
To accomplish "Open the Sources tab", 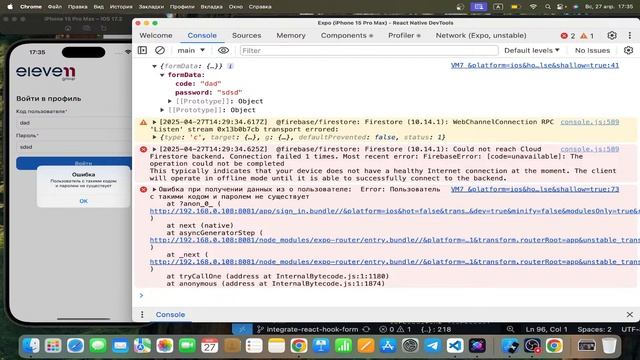I will pyautogui.click(x=247, y=36).
